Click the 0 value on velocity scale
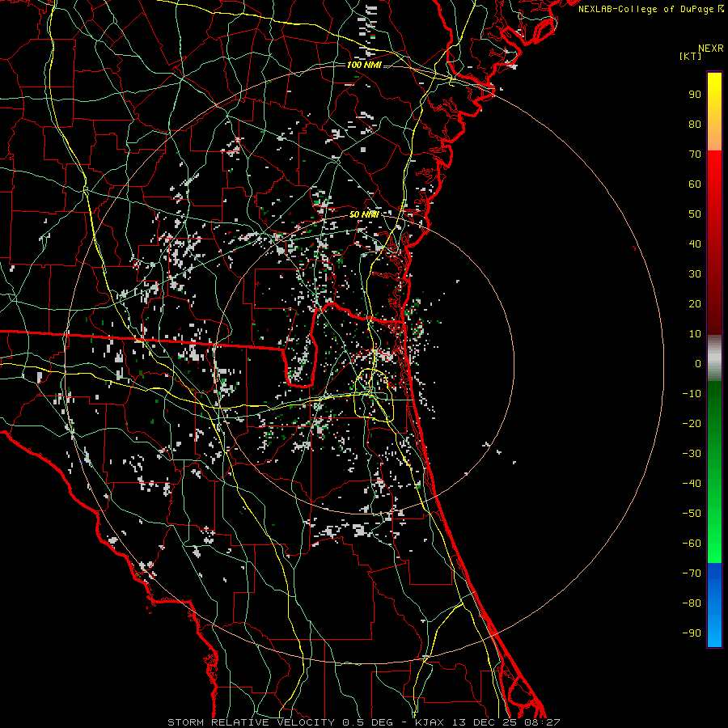The image size is (728, 728). tap(698, 364)
